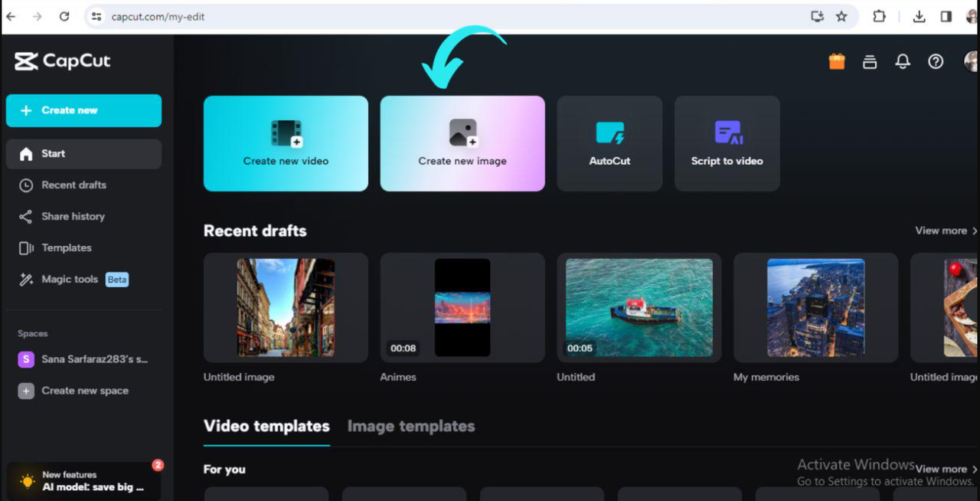Switch to Image templates tab
This screenshot has height=501, width=980.
[411, 427]
